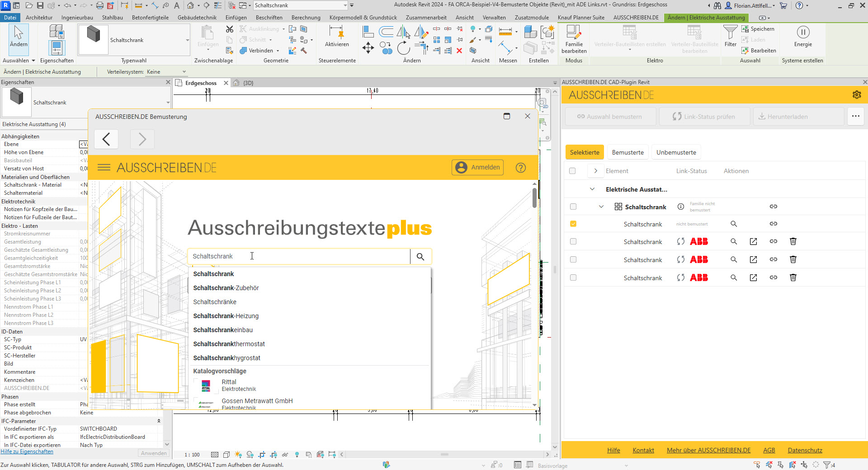This screenshot has height=470, width=868.
Task: Open the hamburger menu in AUSSCHREIBEN.DE browser
Action: [104, 168]
